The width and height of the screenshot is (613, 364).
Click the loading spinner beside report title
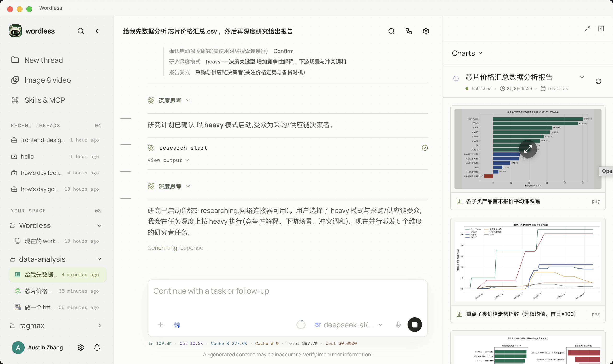click(x=456, y=78)
